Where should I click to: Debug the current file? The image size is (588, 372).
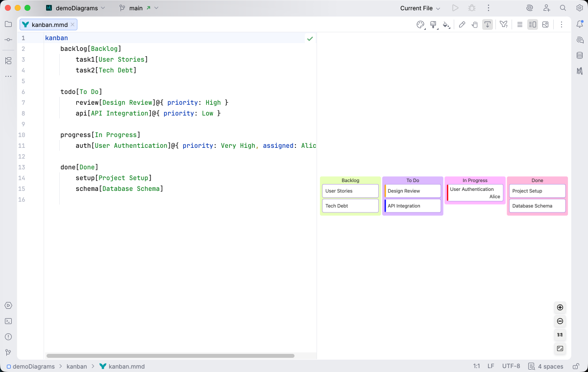point(472,8)
